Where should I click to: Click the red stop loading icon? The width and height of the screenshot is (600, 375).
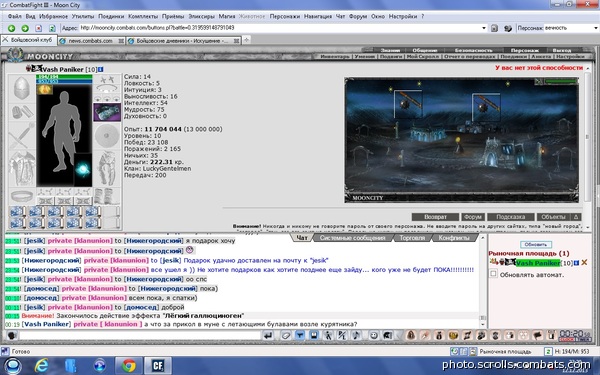tap(39, 28)
